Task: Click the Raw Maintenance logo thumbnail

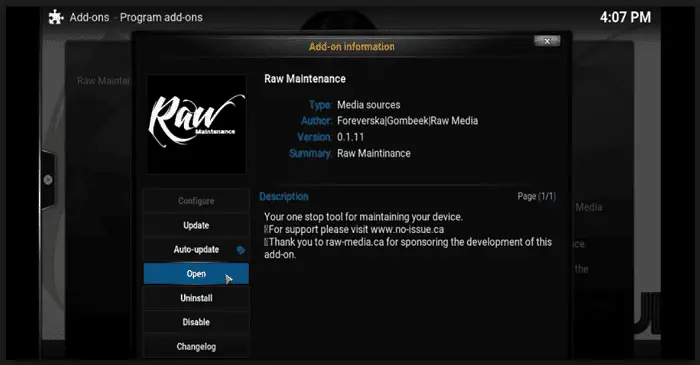Action: coord(196,124)
